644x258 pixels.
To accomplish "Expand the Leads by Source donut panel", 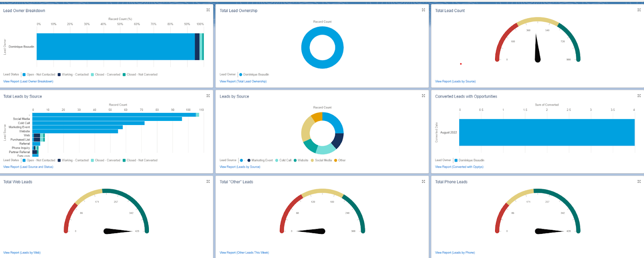I will [423, 96].
